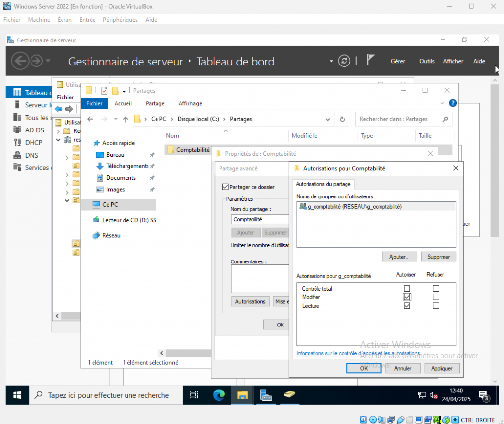Expand the address bar history dropdown
Image resolution: width=504 pixels, height=424 pixels.
328,119
